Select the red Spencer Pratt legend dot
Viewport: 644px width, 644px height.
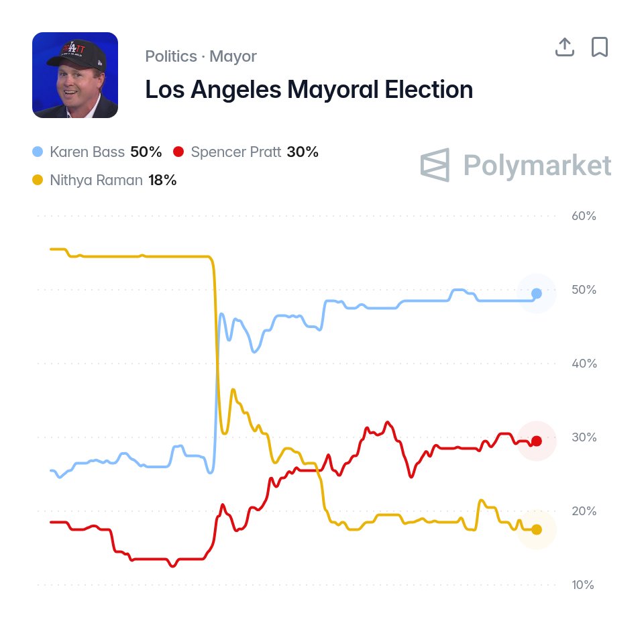click(x=178, y=152)
